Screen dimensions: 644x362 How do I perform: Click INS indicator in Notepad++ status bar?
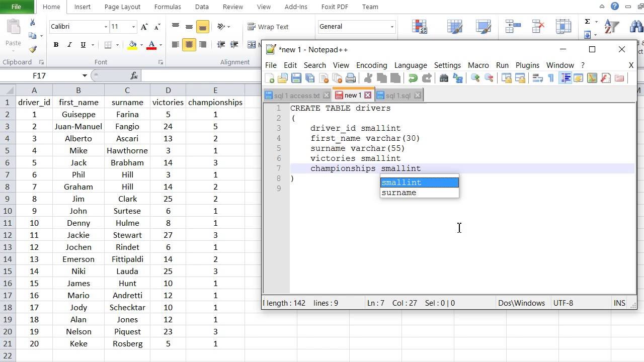pos(619,303)
